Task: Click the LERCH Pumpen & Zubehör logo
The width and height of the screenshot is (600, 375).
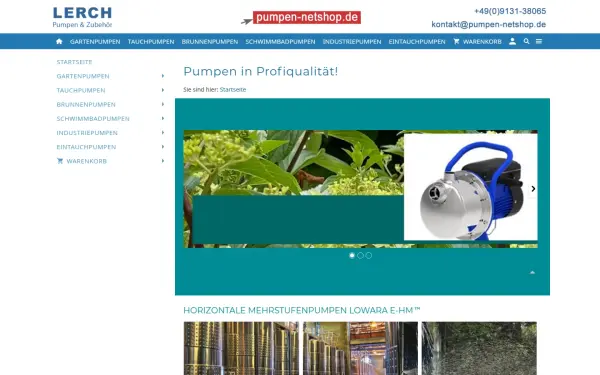Action: pyautogui.click(x=82, y=17)
